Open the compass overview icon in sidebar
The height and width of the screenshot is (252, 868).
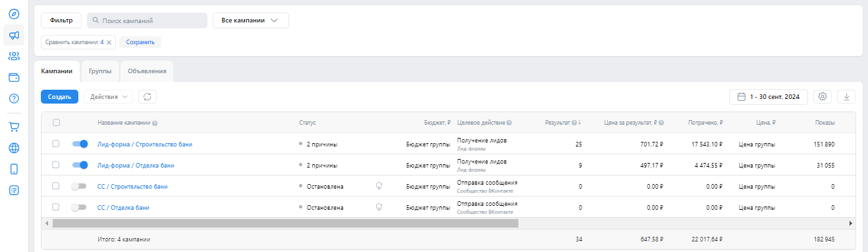(x=14, y=14)
